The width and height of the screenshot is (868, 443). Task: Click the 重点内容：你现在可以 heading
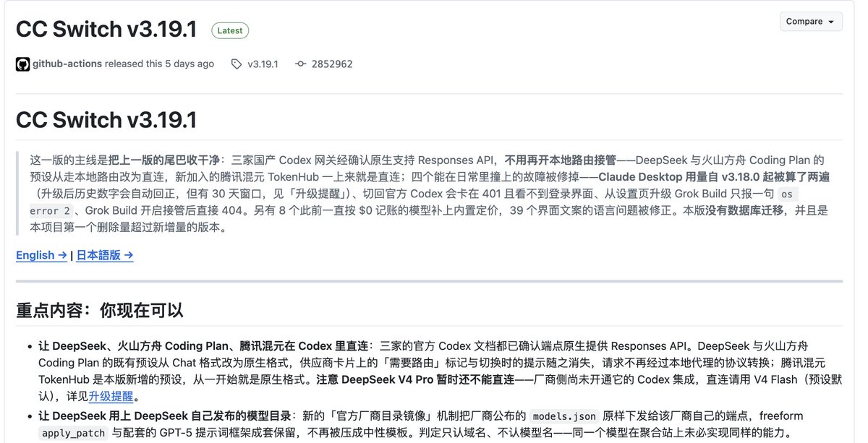pos(100,311)
